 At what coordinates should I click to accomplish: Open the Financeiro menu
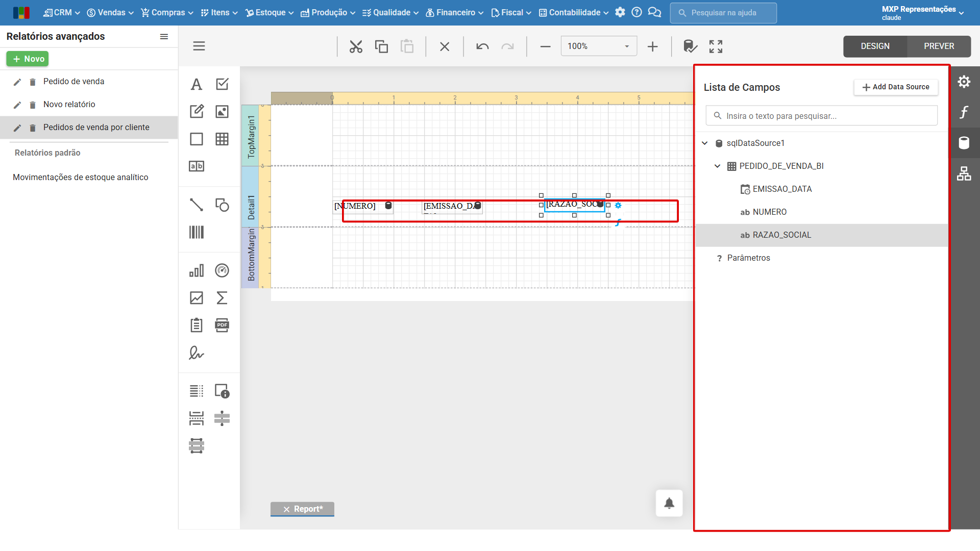click(455, 12)
